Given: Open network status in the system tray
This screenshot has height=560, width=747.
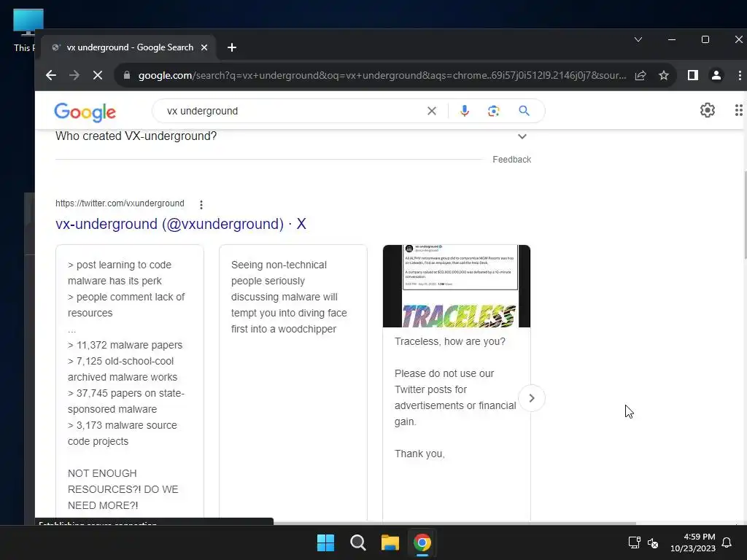Looking at the screenshot, I should click(634, 542).
